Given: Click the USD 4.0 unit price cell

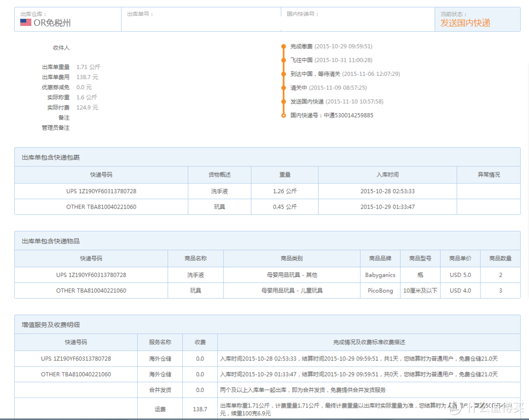Looking at the screenshot, I should pos(460,291).
